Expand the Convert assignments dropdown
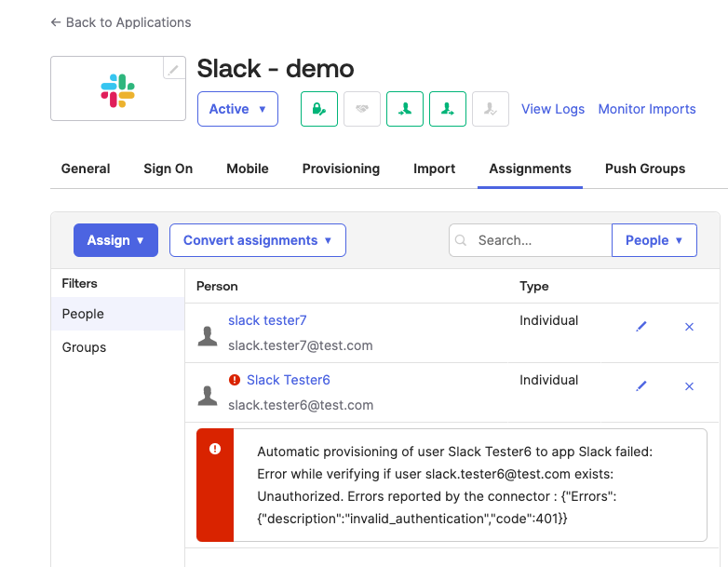Image resolution: width=728 pixels, height=567 pixels. point(258,240)
